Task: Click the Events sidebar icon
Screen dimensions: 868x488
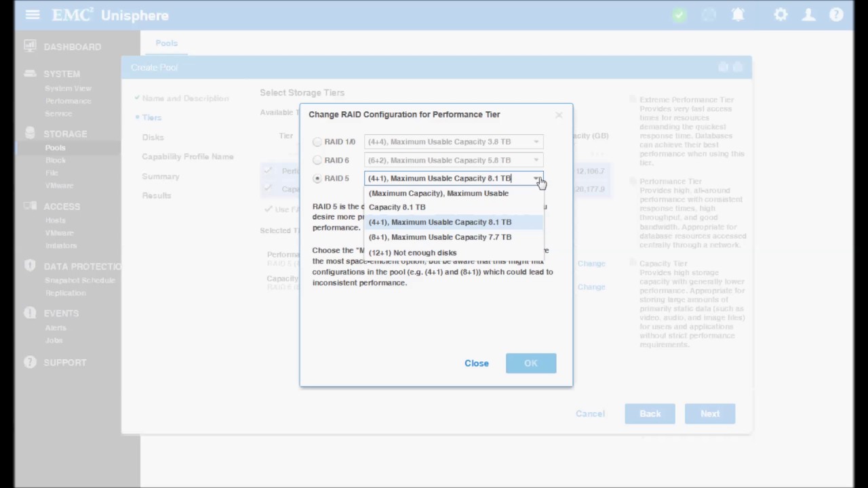Action: coord(30,313)
